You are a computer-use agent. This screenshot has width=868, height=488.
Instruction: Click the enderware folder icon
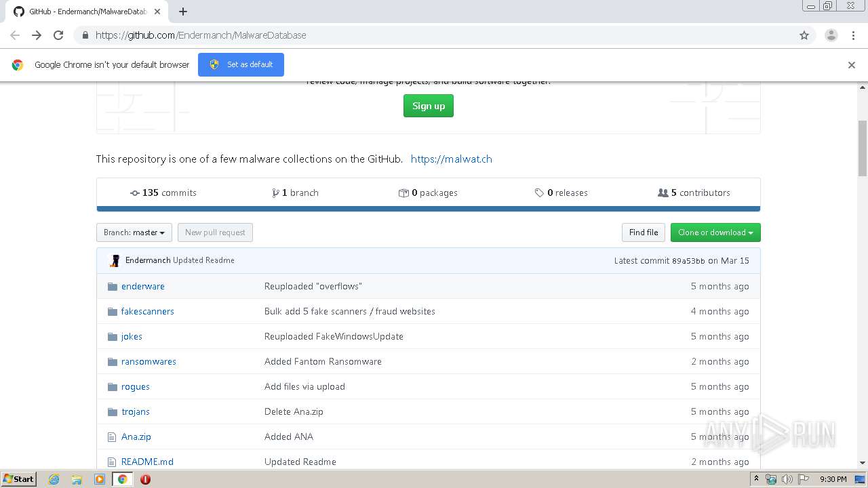[x=113, y=287]
